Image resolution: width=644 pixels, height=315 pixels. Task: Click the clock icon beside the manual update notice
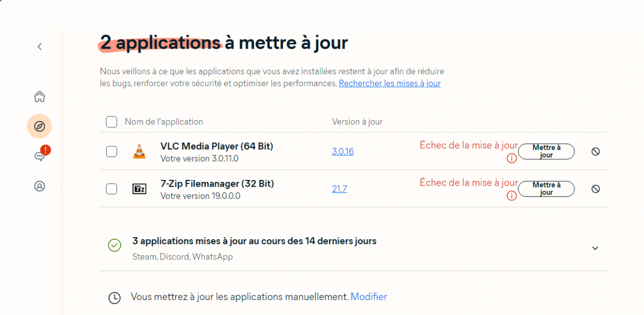click(x=114, y=296)
